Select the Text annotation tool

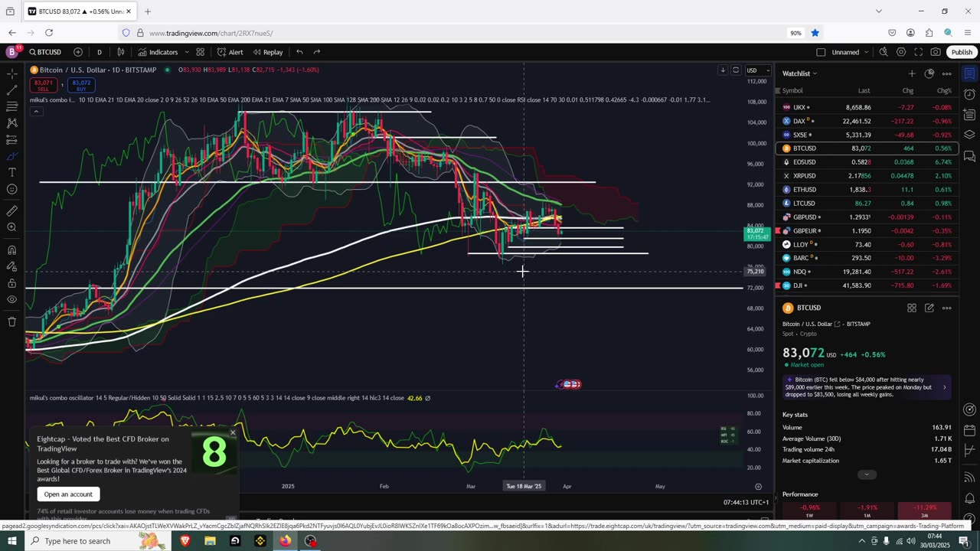click(11, 173)
